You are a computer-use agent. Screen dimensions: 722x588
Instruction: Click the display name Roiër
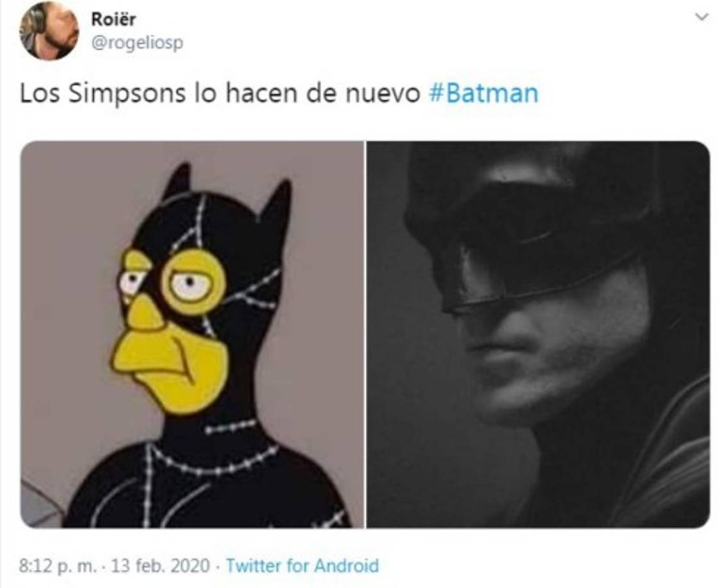click(x=113, y=19)
